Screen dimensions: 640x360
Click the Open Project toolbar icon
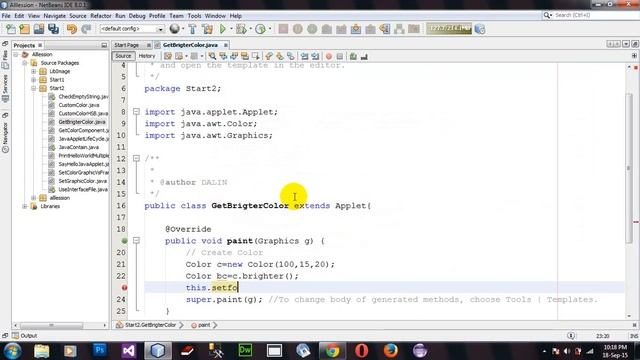click(39, 29)
